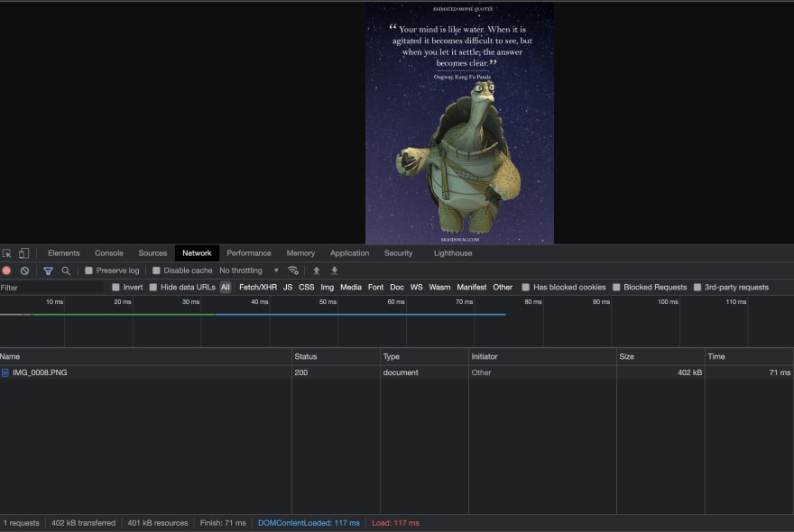Open the No throttling dropdown
The height and width of the screenshot is (532, 794).
[249, 271]
